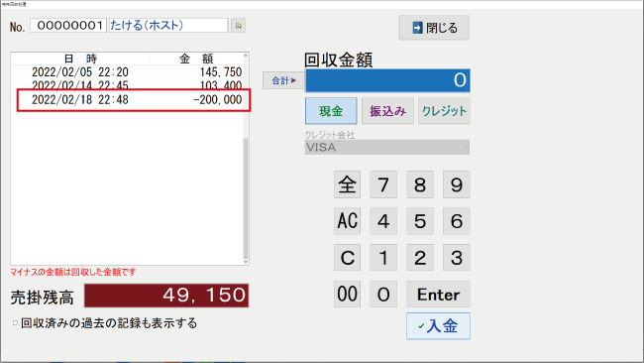Click the 入金 deposit button
This screenshot has height=363, width=644.
click(438, 326)
